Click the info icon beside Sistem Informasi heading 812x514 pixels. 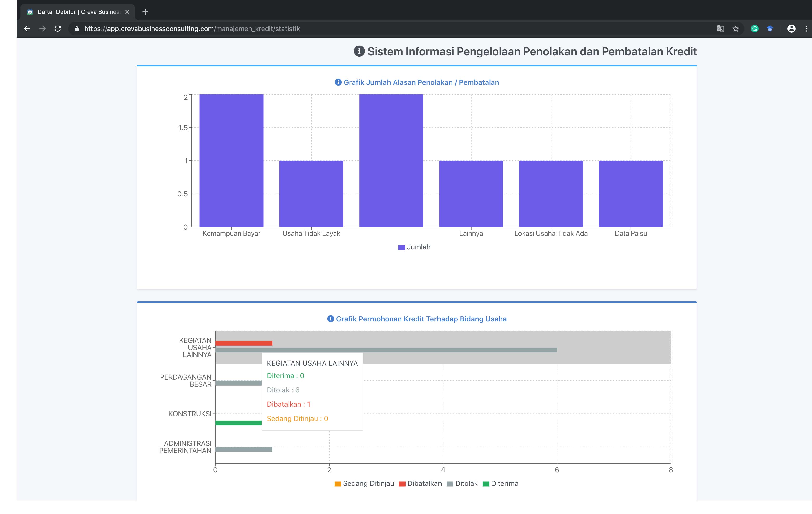[359, 51]
